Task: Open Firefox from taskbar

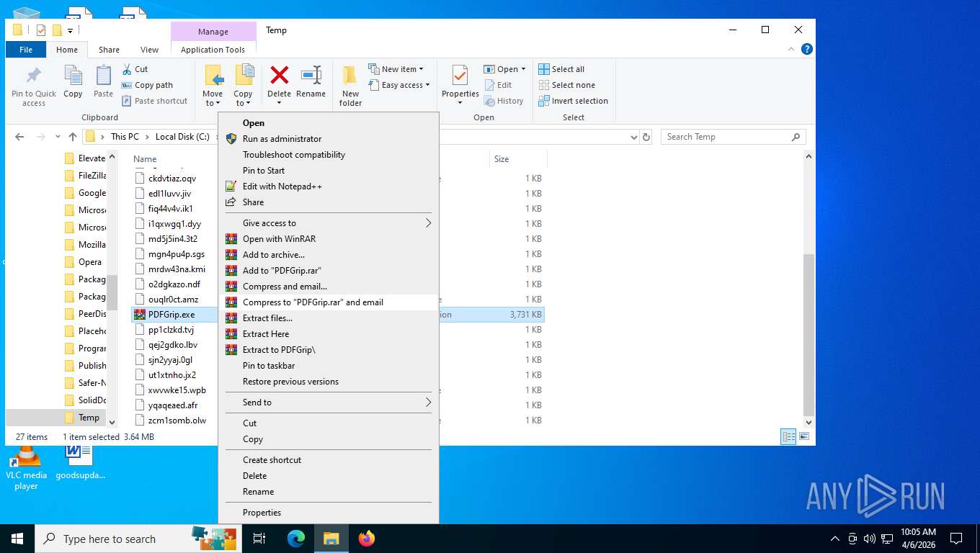Action: coord(367,538)
